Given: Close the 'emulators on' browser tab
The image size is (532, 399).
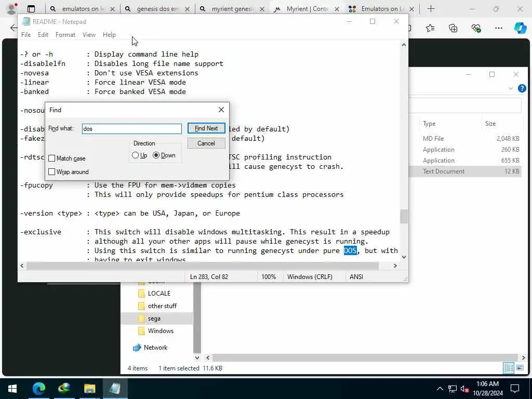Looking at the screenshot, I should (x=113, y=9).
